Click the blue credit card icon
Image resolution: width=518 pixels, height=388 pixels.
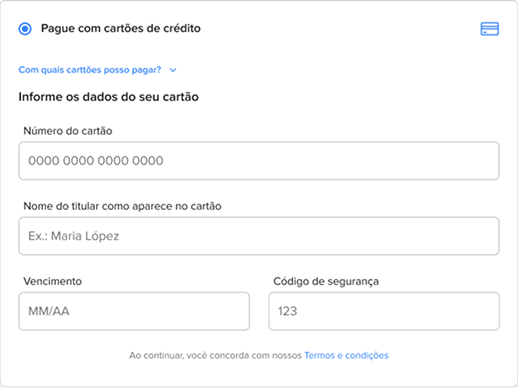[489, 29]
